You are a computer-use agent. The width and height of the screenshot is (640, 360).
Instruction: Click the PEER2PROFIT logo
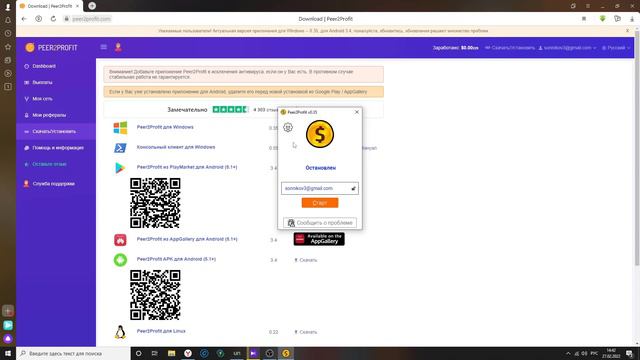(x=51, y=48)
